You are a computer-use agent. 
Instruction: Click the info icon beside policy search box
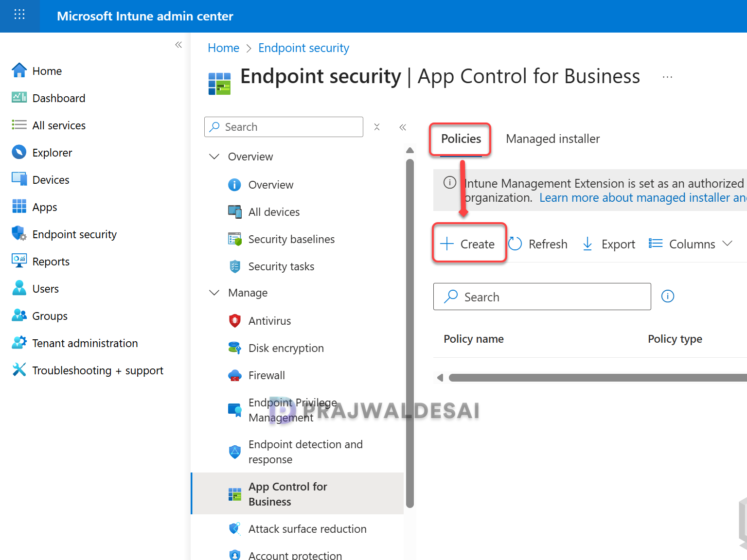click(668, 296)
